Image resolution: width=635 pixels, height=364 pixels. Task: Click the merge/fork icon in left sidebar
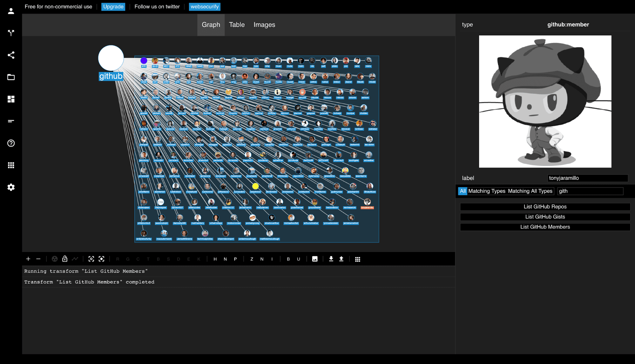[11, 33]
